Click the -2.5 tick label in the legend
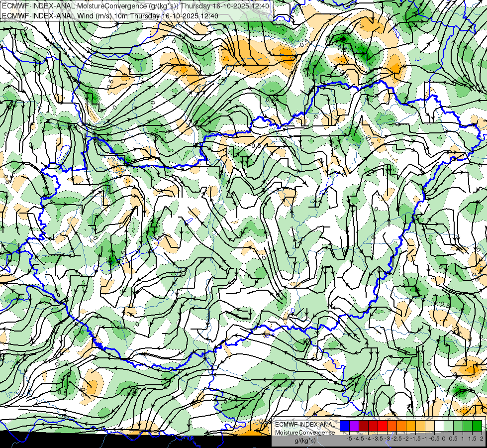Viewport: 487px width, 448px height. tap(396, 439)
